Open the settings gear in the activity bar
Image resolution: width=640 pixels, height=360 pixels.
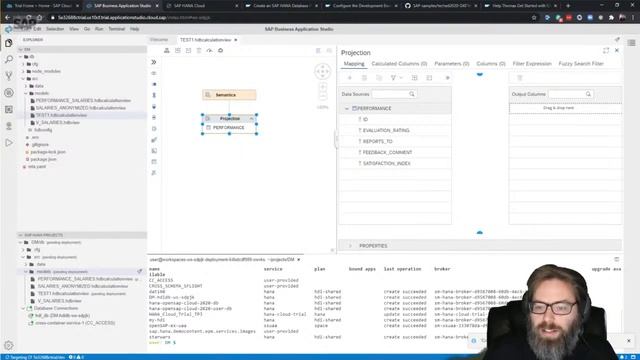(x=9, y=346)
